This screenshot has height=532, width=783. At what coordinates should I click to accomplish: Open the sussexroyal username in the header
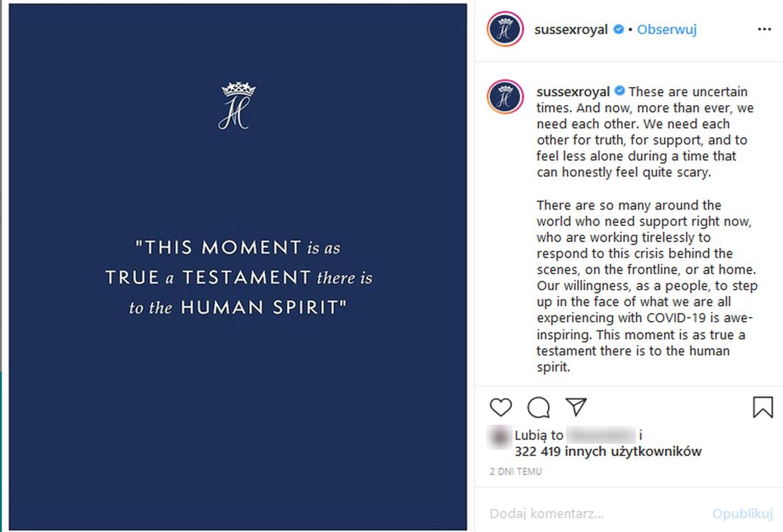[571, 29]
